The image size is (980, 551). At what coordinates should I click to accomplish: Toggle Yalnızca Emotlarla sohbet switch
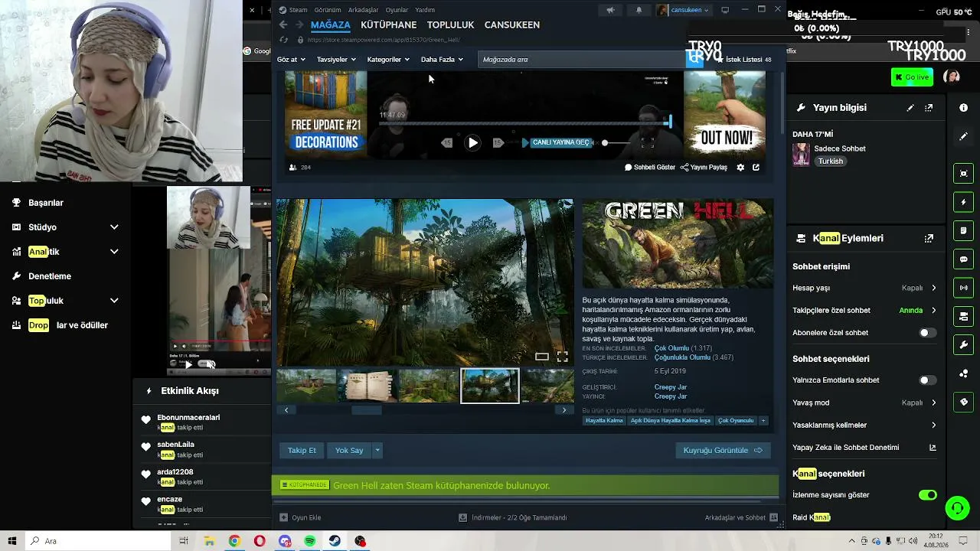click(927, 380)
